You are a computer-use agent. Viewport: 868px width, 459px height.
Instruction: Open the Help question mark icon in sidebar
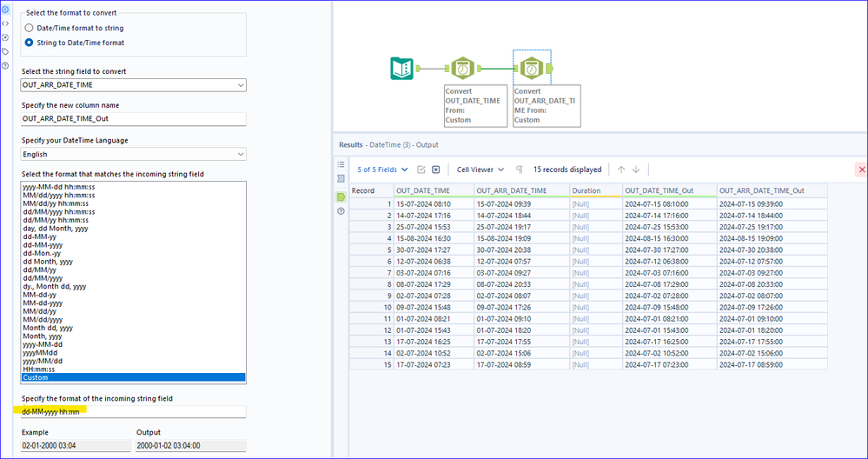[x=5, y=66]
